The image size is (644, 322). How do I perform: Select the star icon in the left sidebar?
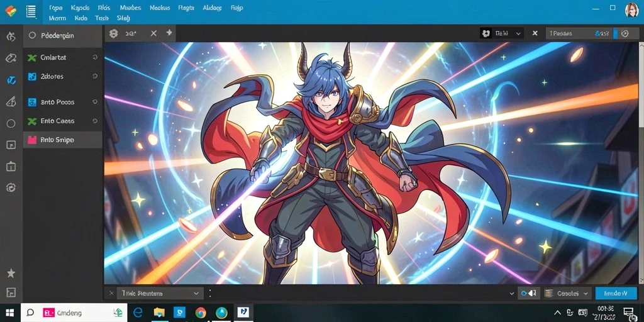pyautogui.click(x=11, y=273)
